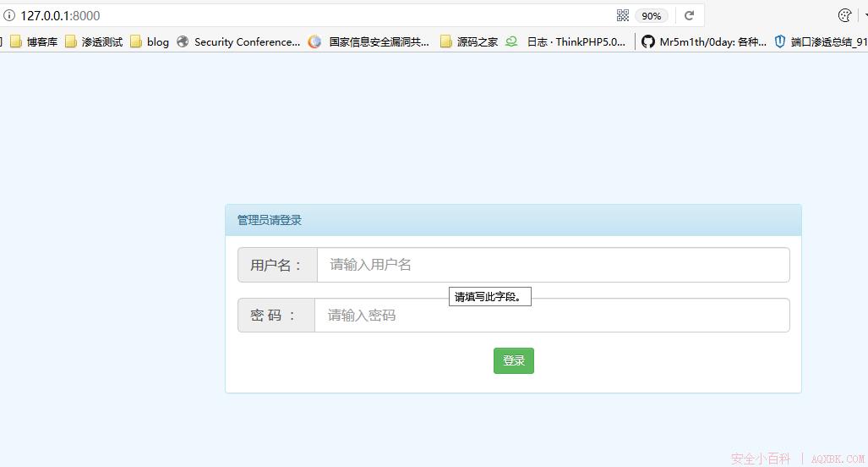868x467 pixels.
Task: Reload the page with the refresh icon
Action: pyautogui.click(x=689, y=15)
